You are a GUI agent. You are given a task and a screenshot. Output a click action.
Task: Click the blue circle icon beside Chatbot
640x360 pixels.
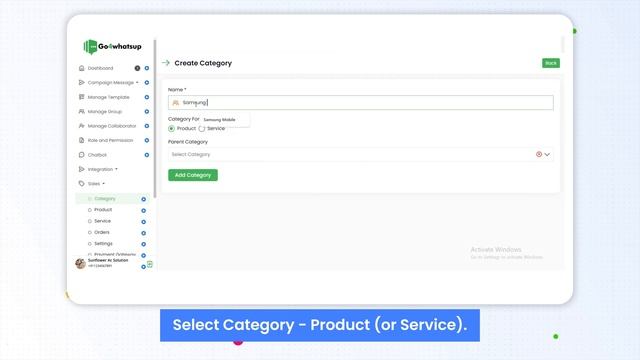point(147,155)
